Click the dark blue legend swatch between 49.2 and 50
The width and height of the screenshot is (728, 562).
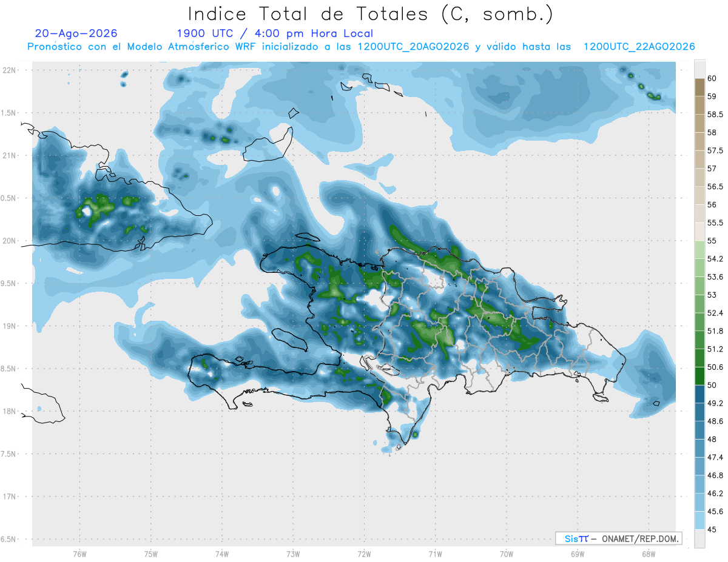tap(699, 394)
